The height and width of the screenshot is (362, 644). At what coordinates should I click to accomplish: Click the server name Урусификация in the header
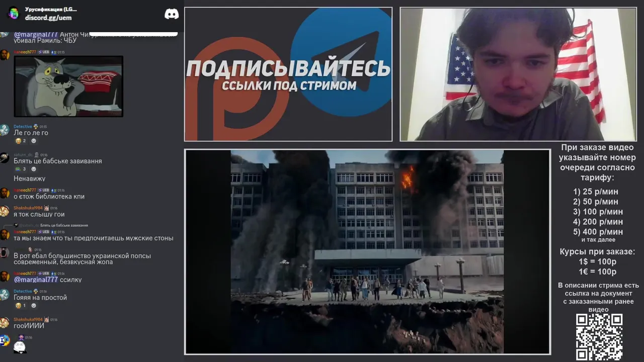(x=51, y=9)
